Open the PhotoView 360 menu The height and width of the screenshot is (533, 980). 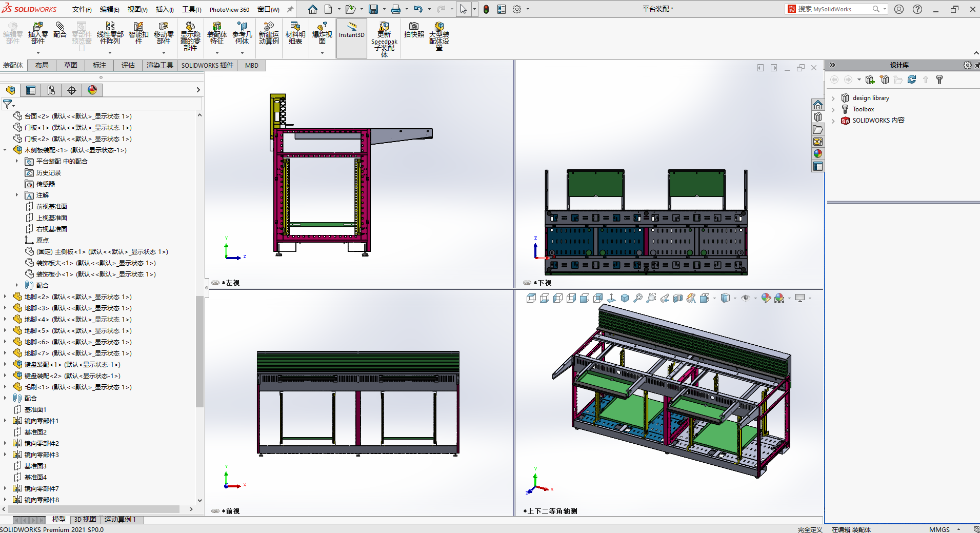229,9
